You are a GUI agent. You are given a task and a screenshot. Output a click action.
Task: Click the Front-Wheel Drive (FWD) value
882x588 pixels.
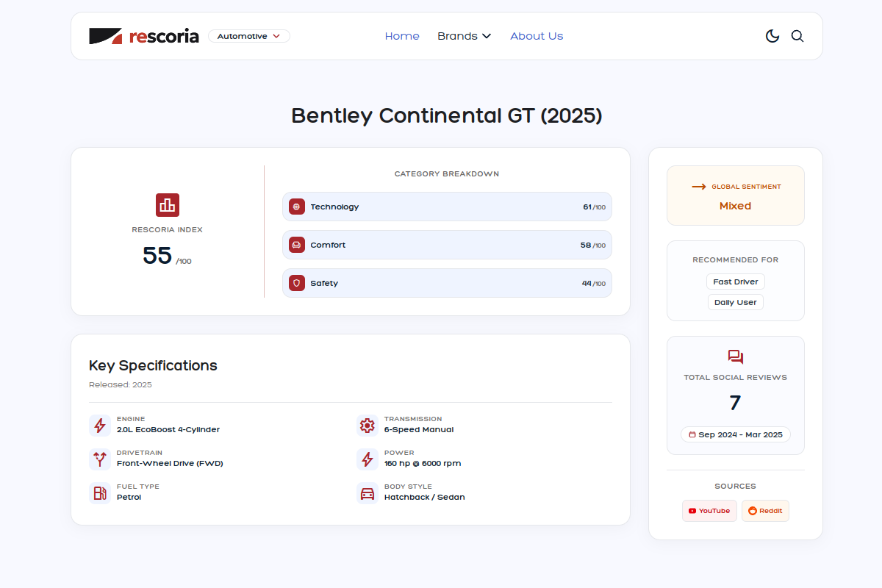(x=170, y=464)
